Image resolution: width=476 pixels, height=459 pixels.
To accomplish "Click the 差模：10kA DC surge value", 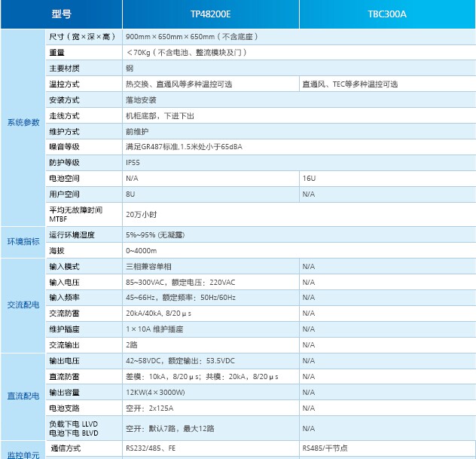I will point(202,376).
